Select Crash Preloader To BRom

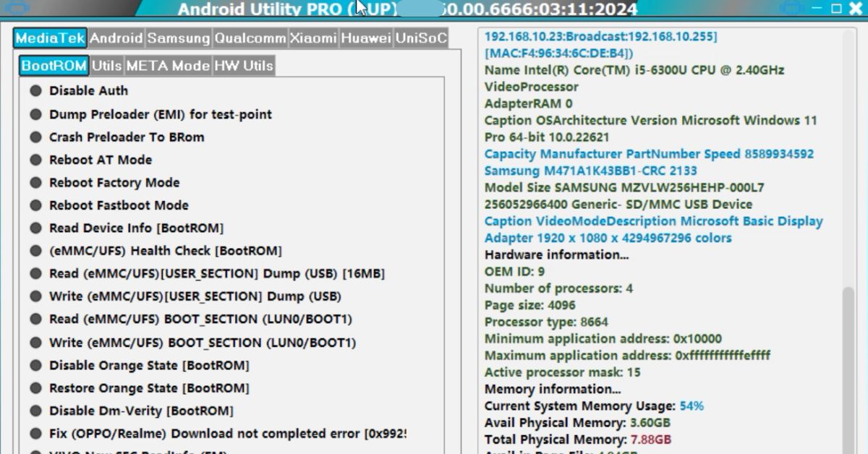[x=117, y=137]
